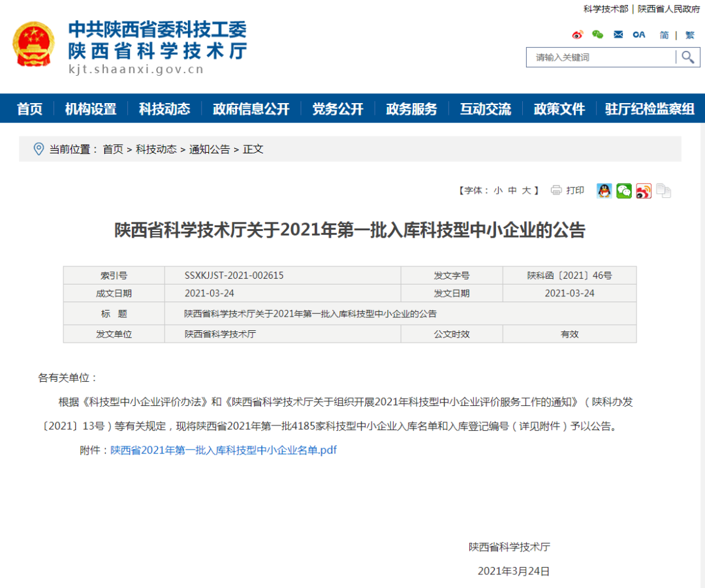705x588 pixels.
Task: Share via the red Weibo share icon
Action: click(644, 191)
